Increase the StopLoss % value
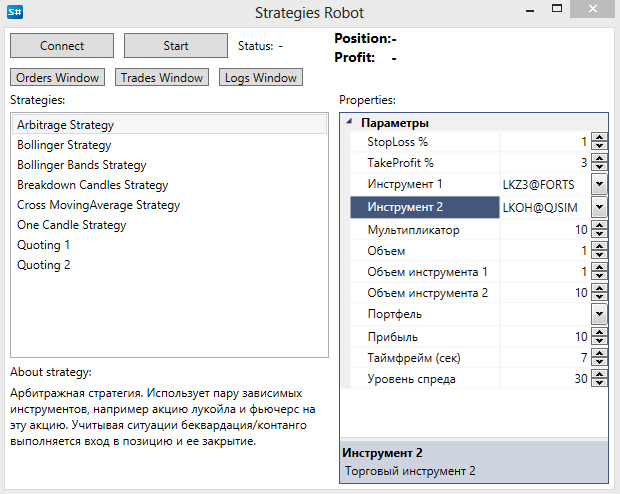This screenshot has height=494, width=620. [598, 138]
